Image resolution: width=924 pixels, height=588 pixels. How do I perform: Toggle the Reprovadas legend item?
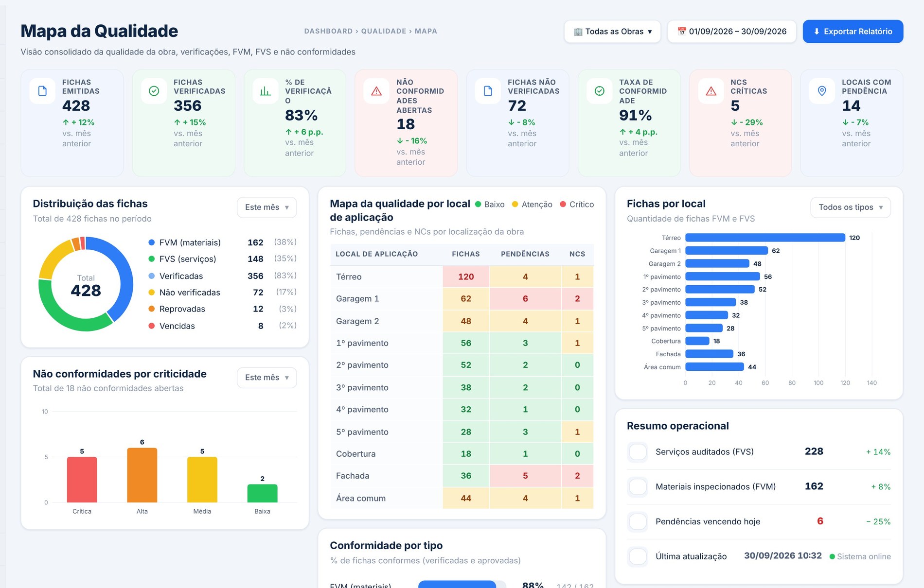222,309
